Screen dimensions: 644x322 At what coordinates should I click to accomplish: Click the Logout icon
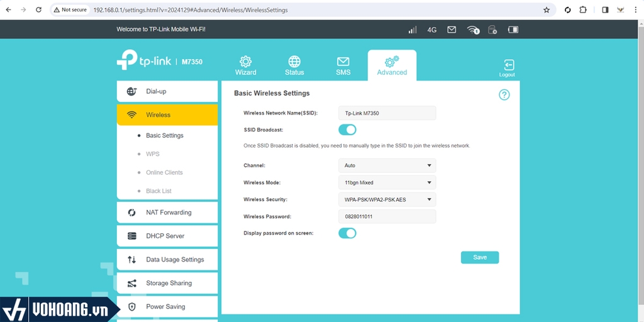[x=508, y=65]
